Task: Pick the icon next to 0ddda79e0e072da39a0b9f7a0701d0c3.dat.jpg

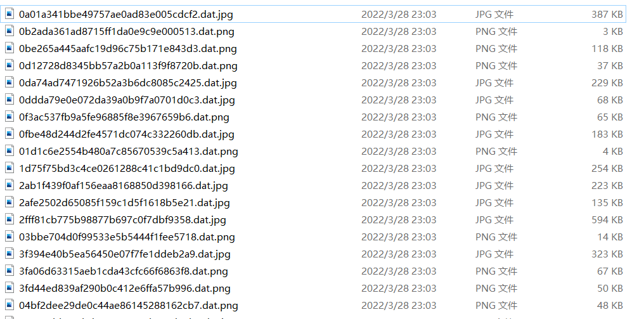Action: click(x=10, y=100)
